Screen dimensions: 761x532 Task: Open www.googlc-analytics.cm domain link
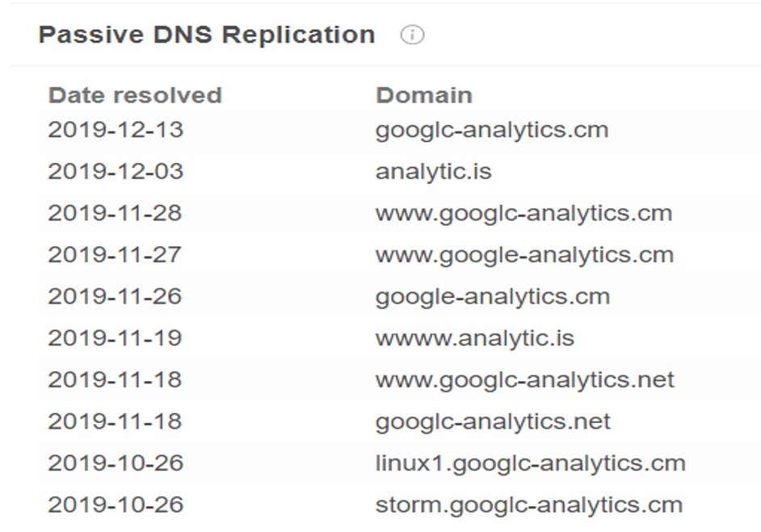click(523, 214)
